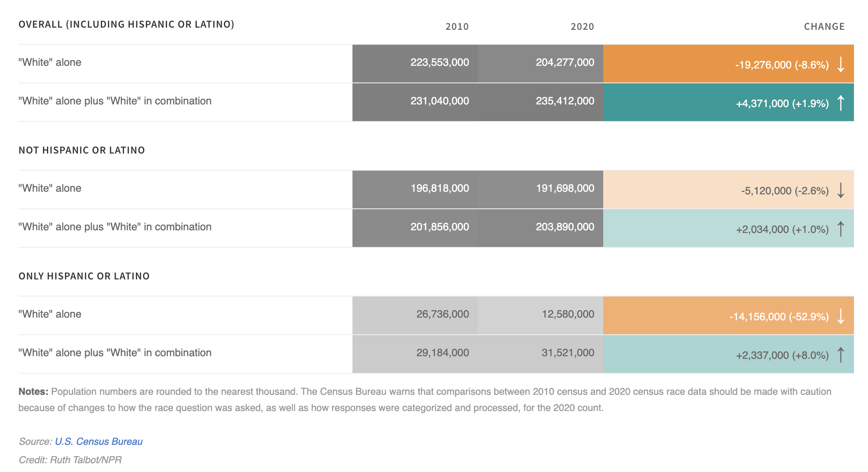Click the Only Hispanic or Latino heading

click(84, 276)
